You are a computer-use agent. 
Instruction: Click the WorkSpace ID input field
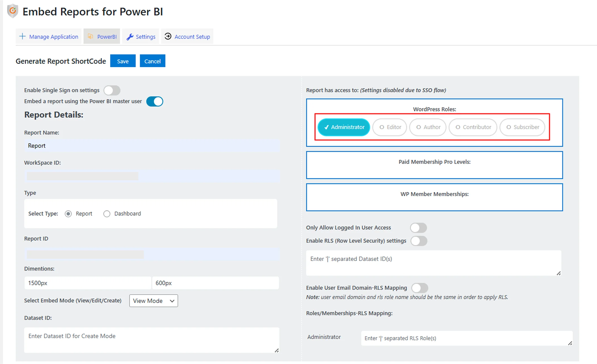[152, 176]
